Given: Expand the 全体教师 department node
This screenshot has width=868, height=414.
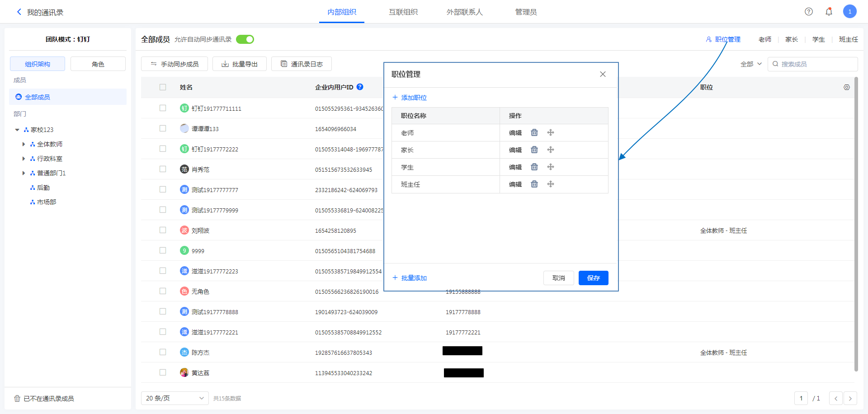Looking at the screenshot, I should click(x=24, y=144).
